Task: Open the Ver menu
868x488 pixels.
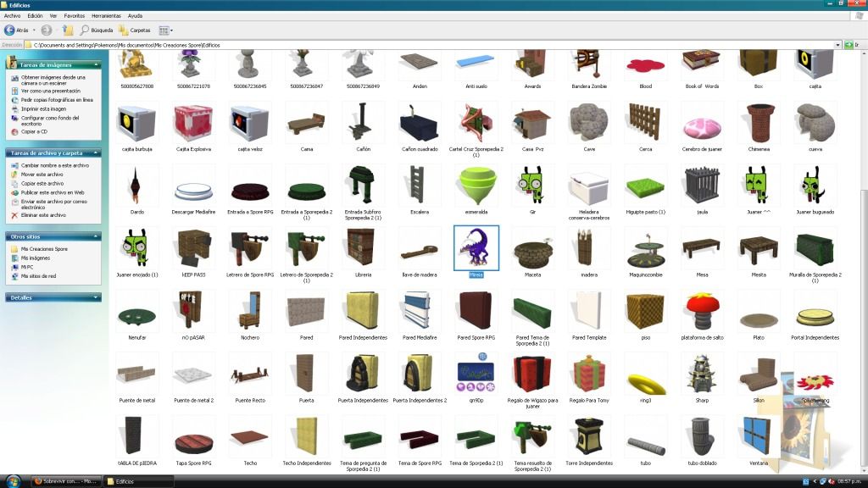Action: (53, 16)
